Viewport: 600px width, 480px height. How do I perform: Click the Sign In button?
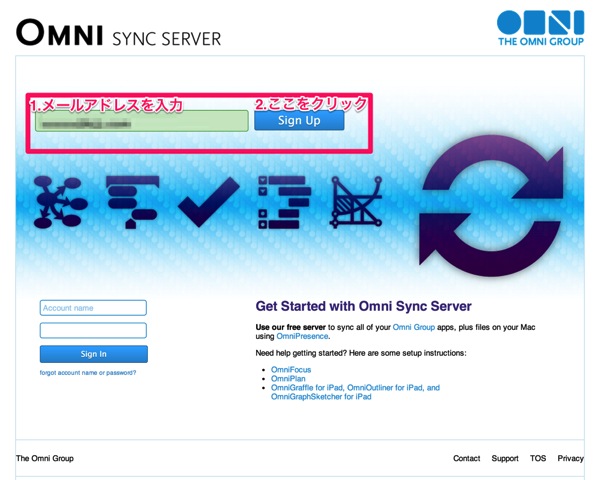click(x=94, y=354)
